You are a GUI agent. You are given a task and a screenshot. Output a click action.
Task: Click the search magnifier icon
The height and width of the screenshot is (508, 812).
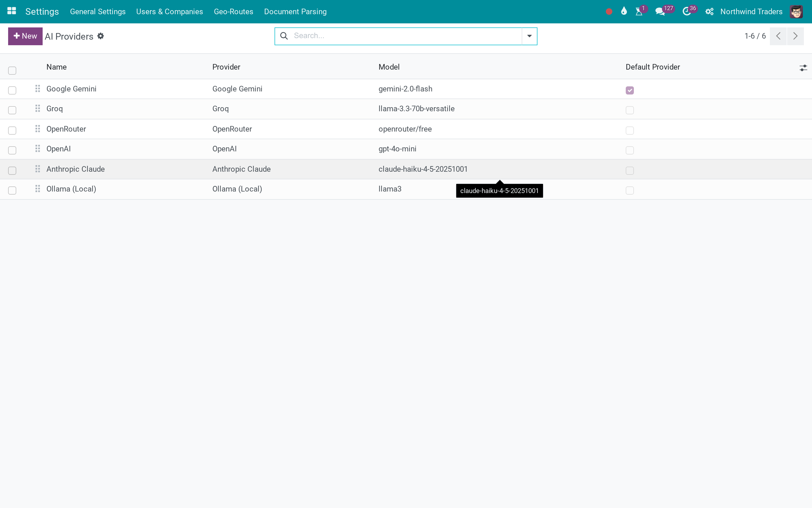pyautogui.click(x=284, y=36)
